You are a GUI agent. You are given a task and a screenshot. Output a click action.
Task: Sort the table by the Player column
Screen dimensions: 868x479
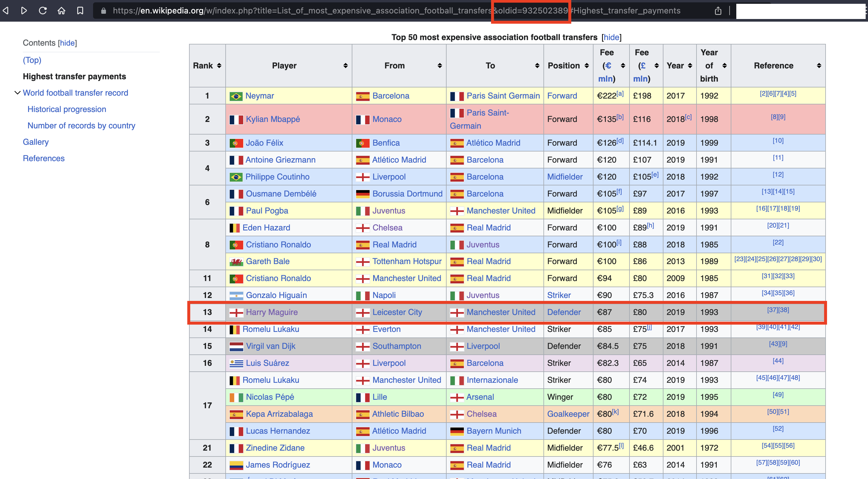pyautogui.click(x=345, y=66)
